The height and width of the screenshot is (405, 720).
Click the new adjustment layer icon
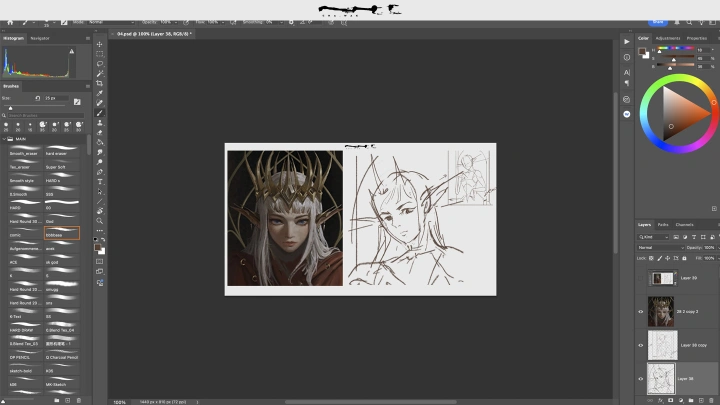(681, 400)
